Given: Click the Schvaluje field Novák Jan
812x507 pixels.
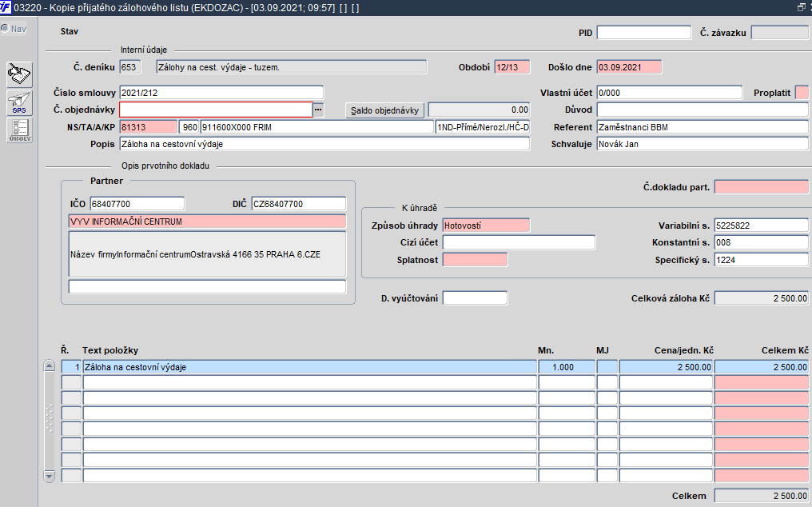Looking at the screenshot, I should 703,144.
